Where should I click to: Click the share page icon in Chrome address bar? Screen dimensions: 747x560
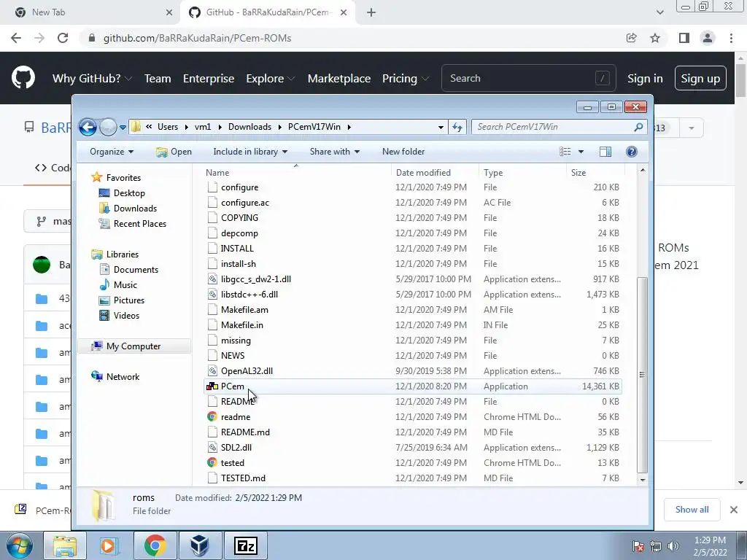tap(632, 38)
